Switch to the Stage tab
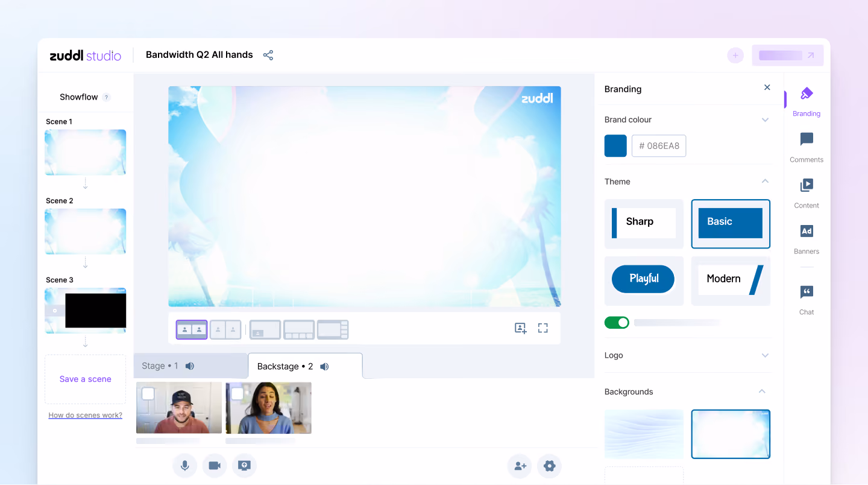868x485 pixels. (x=190, y=366)
